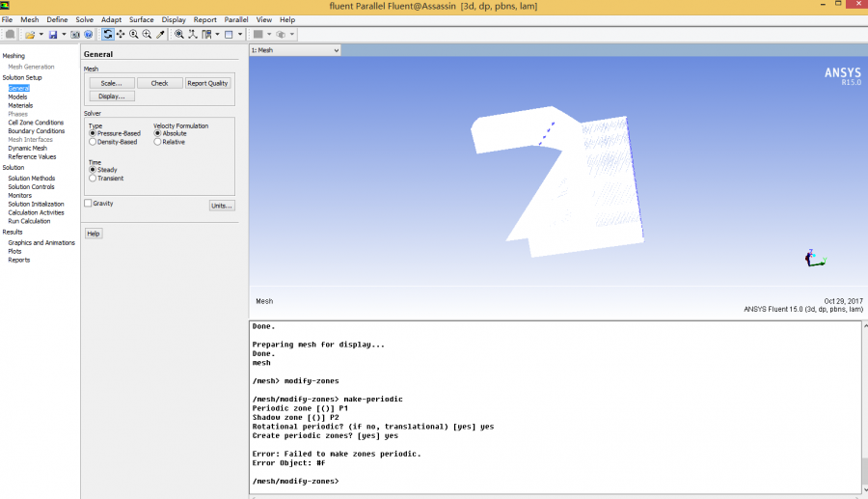The height and width of the screenshot is (499, 868).
Task: Open the Adapt menu
Action: (x=111, y=19)
